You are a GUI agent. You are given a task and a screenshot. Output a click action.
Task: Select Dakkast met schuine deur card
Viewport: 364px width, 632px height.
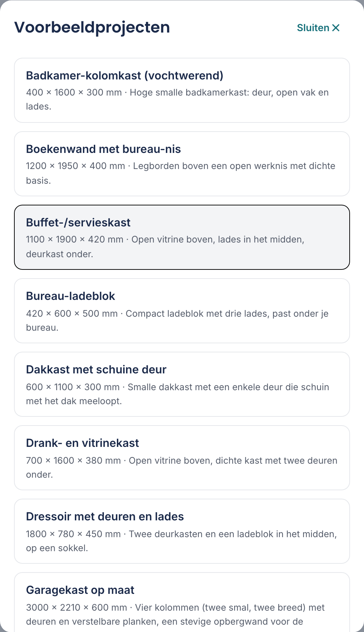coord(182,384)
